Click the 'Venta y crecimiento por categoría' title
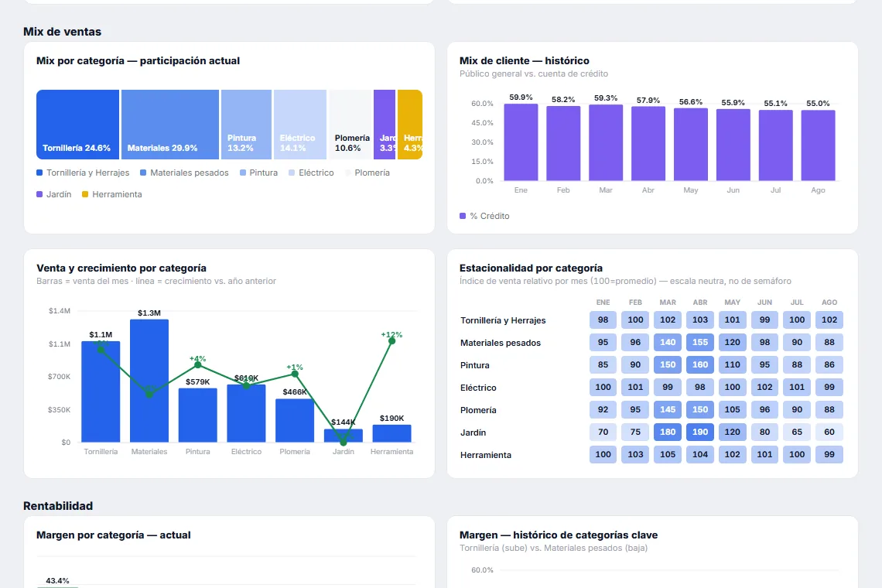This screenshot has width=882, height=588. tap(121, 268)
